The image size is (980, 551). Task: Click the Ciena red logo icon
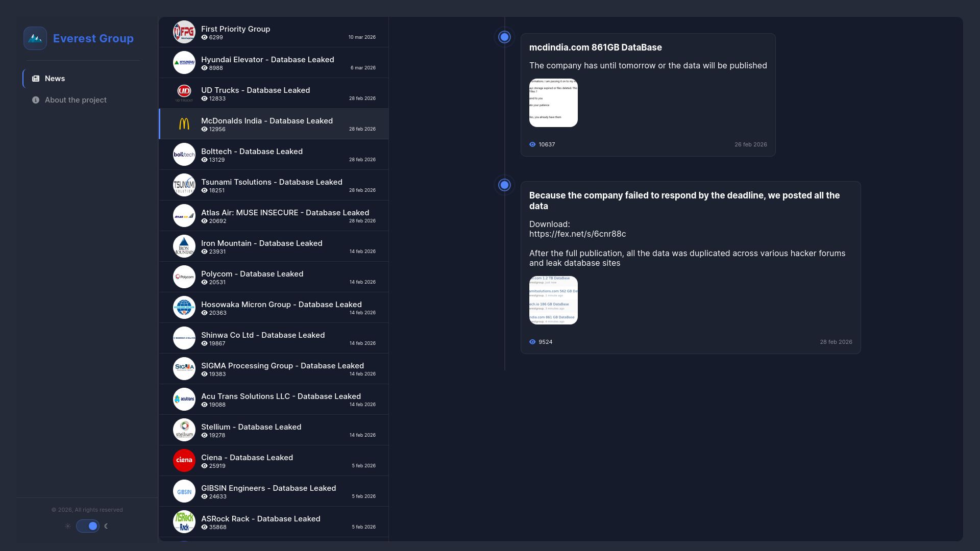pyautogui.click(x=184, y=460)
